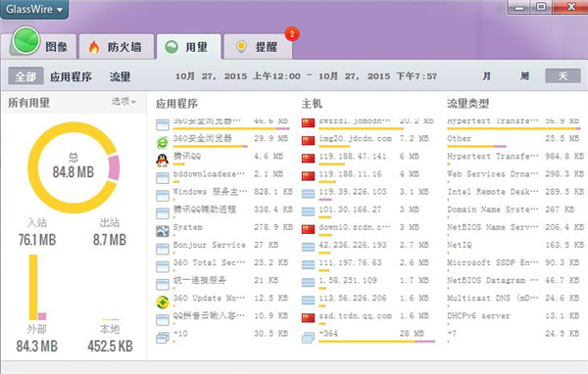The width and height of the screenshot is (588, 374).
Task: Switch time range to 周 (Week)
Action: (524, 76)
